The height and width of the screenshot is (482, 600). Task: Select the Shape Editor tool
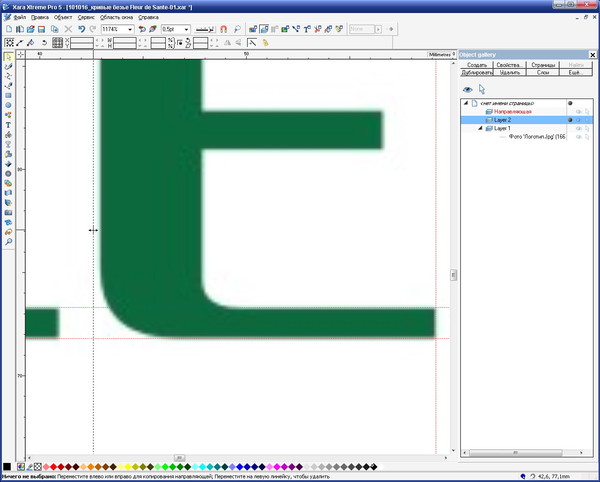click(x=8, y=76)
